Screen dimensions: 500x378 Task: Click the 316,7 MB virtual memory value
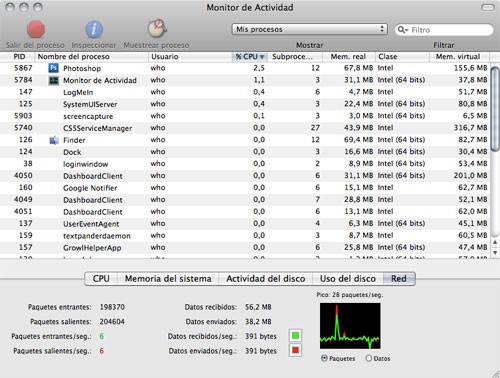tap(471, 128)
